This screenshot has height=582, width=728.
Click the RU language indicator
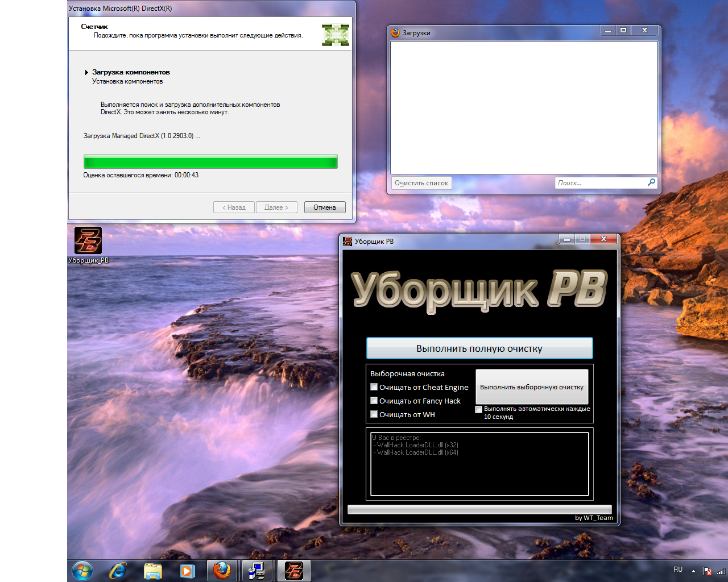pos(678,569)
